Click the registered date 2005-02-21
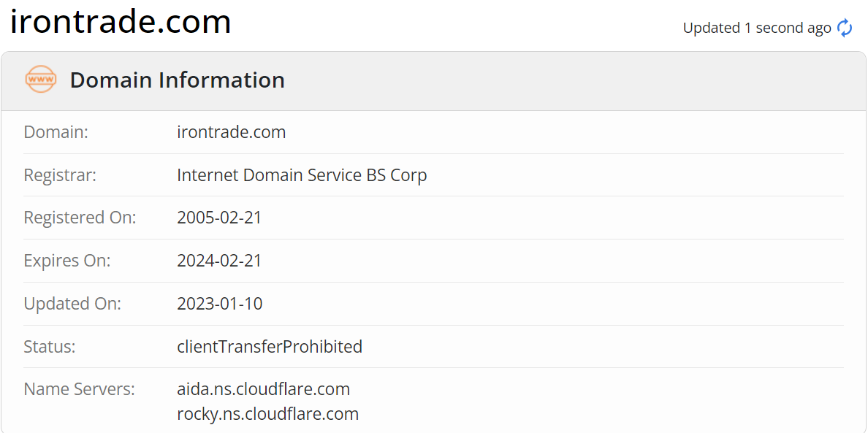This screenshot has width=868, height=433. (x=219, y=218)
